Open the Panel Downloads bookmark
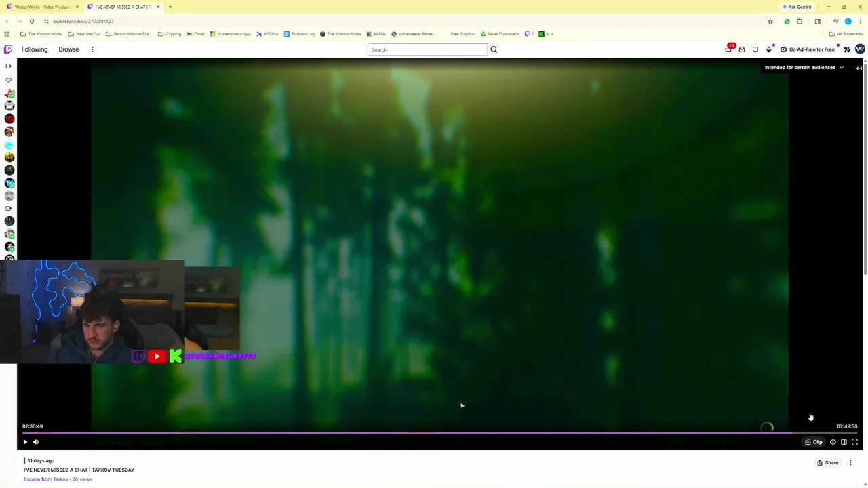The image size is (868, 488). click(500, 34)
